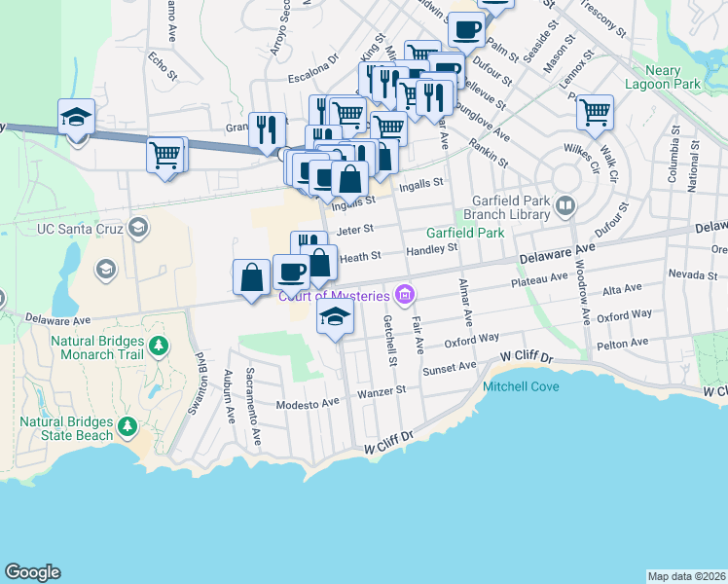Select the Alta Ave street label
The image size is (728, 584).
[622, 290]
